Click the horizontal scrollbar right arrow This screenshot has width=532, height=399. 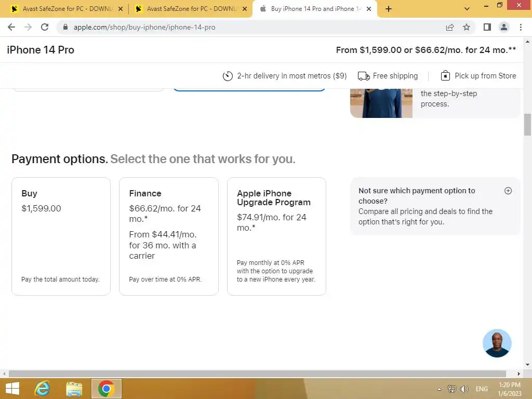(x=518, y=374)
